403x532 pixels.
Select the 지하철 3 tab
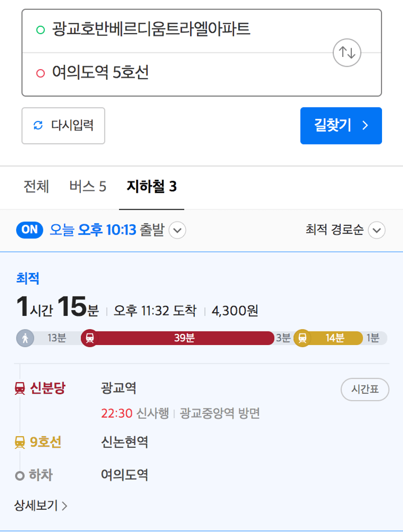[152, 186]
